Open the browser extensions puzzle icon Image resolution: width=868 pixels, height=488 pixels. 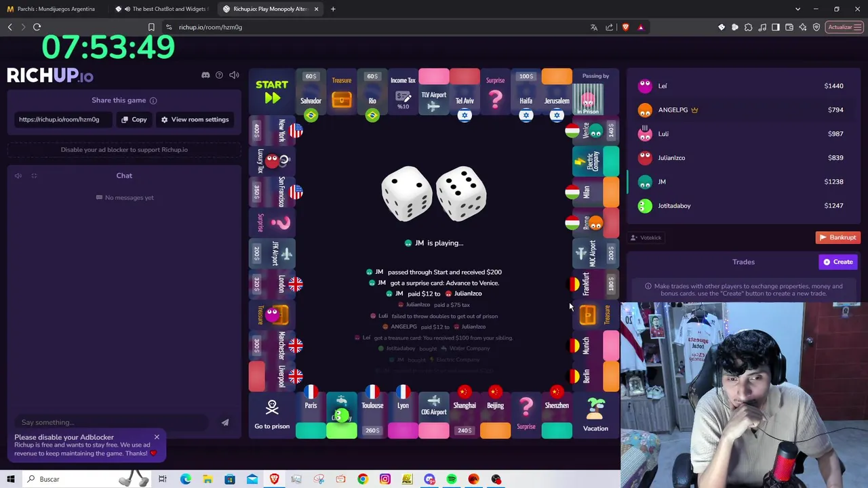click(x=749, y=27)
